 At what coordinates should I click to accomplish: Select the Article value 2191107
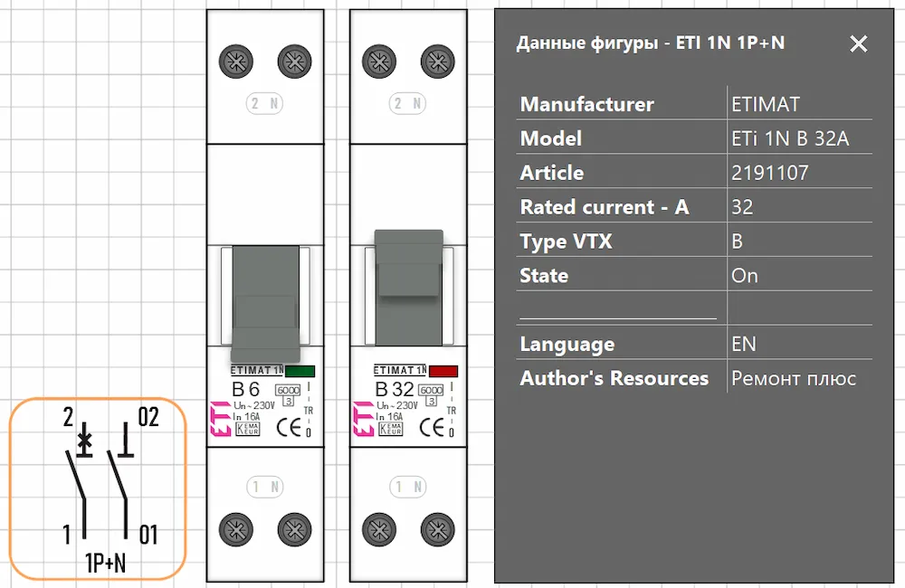[770, 173]
